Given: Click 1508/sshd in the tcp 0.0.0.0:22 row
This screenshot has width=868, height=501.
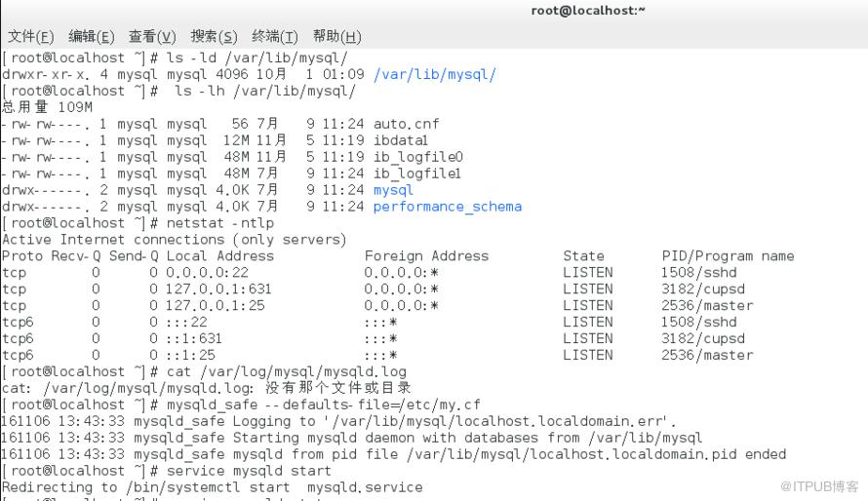Looking at the screenshot, I should pyautogui.click(x=698, y=273).
